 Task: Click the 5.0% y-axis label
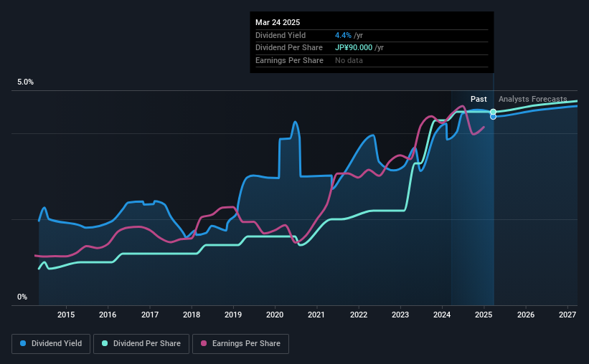[25, 82]
